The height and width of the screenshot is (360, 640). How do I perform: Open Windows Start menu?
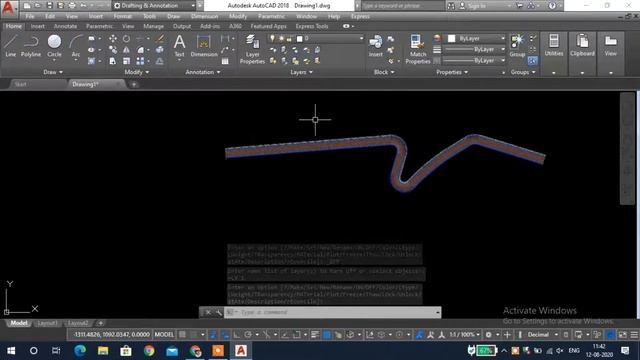pyautogui.click(x=11, y=351)
